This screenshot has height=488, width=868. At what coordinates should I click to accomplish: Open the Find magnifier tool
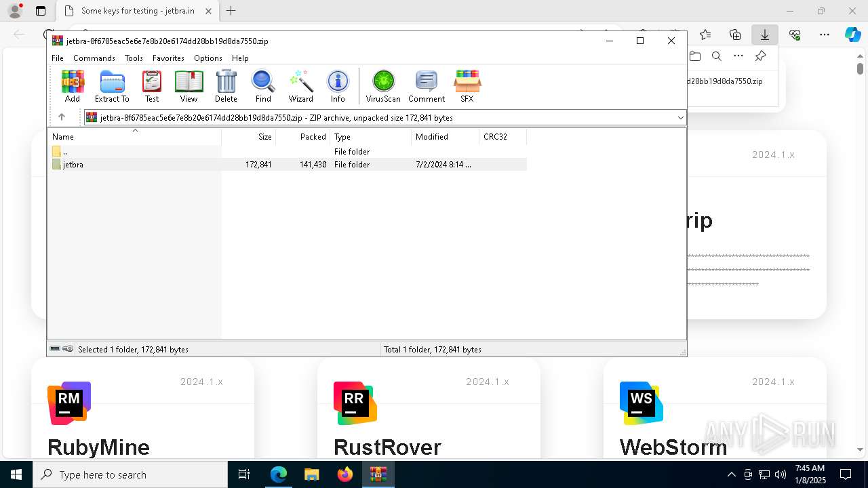[263, 87]
